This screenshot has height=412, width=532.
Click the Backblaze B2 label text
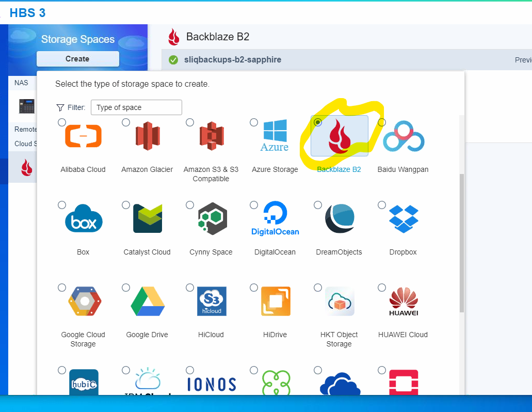point(339,169)
